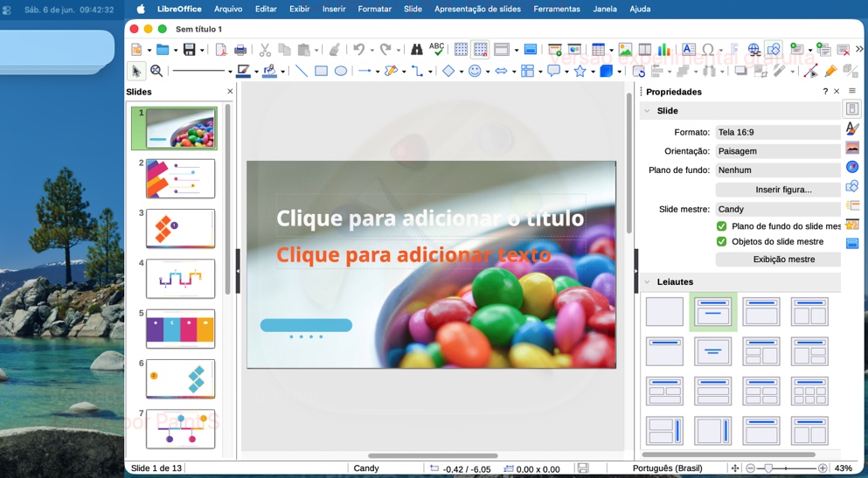Click the Save document icon
Screen dimensions: 868x478
[190, 50]
